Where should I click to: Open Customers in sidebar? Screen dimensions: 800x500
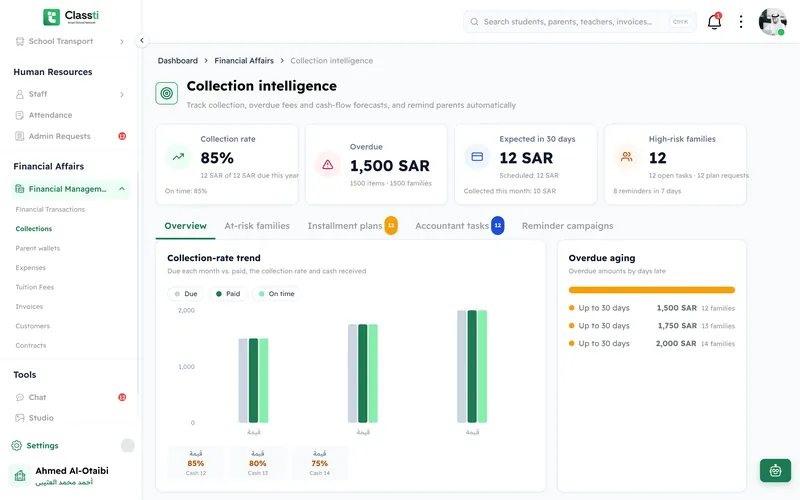33,326
